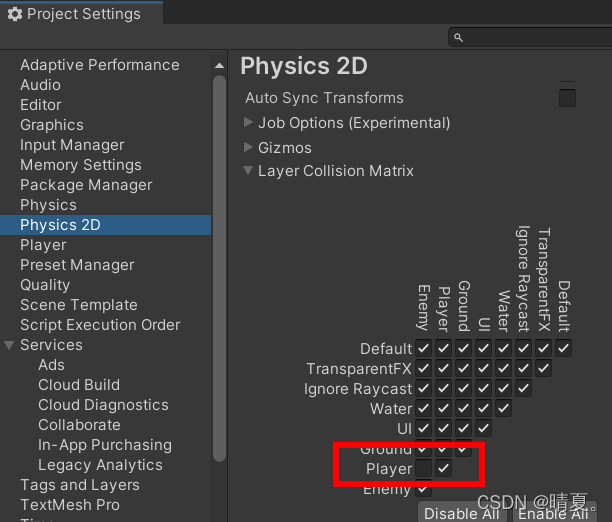Toggle UI row, Ground column checkbox
Image resolution: width=612 pixels, height=522 pixels.
(463, 428)
